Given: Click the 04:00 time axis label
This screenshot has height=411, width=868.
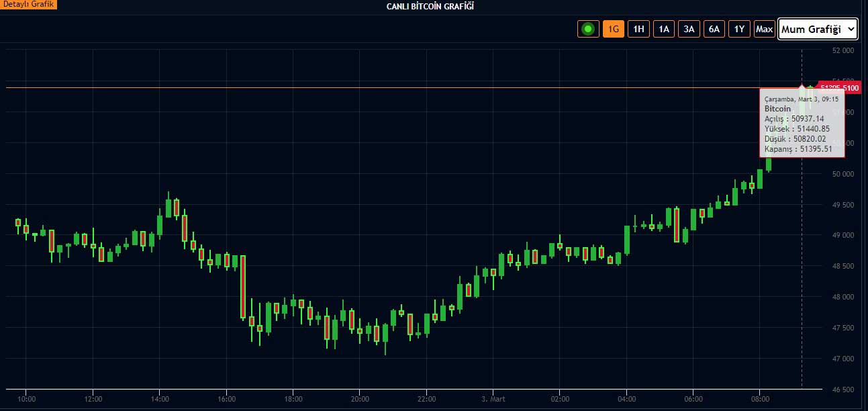Looking at the screenshot, I should (627, 399).
